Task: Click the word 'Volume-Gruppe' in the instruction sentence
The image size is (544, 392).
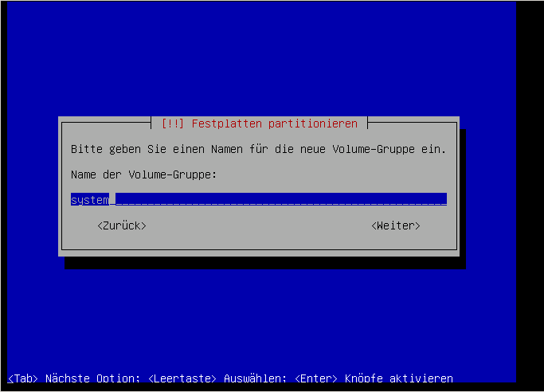Action: point(374,149)
